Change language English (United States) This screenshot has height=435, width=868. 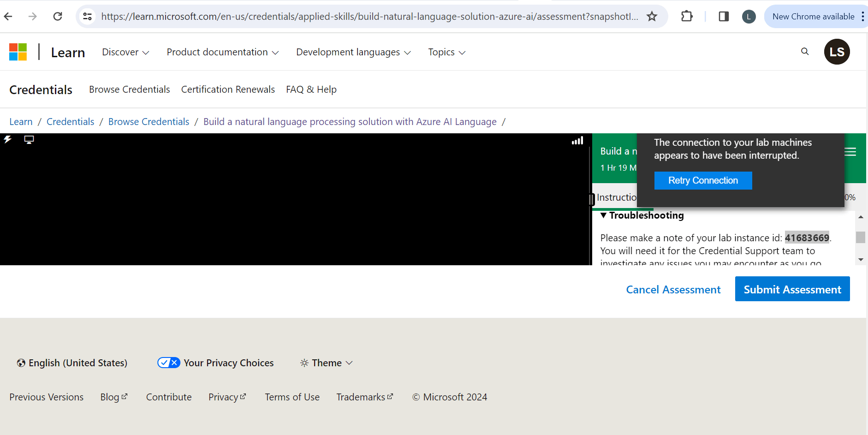72,363
